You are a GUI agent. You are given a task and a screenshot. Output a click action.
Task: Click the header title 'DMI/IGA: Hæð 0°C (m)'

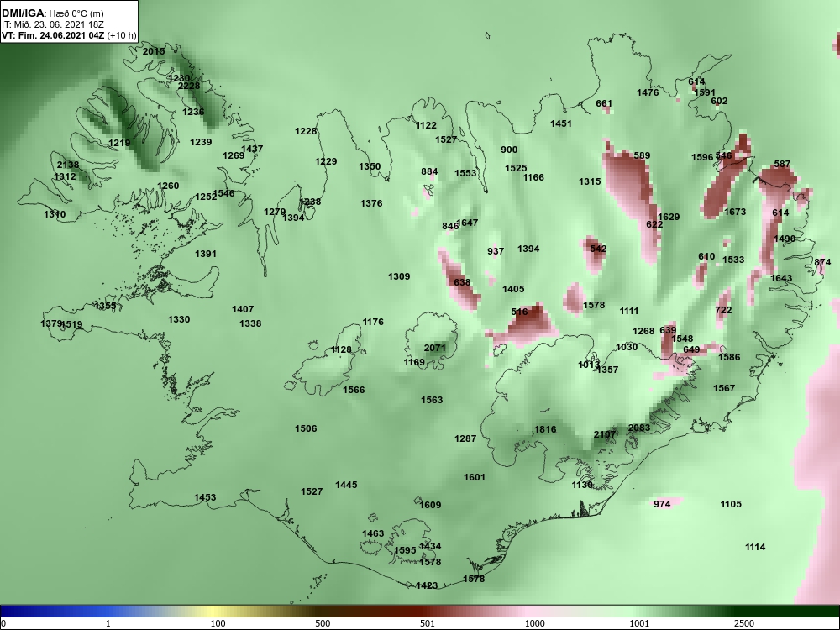point(52,13)
